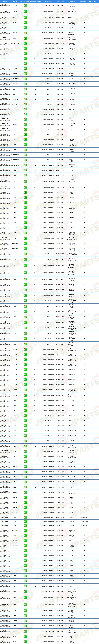Click the Moc silnika column header
This screenshot has height=644, width=99.
pyautogui.click(x=60, y=1)
